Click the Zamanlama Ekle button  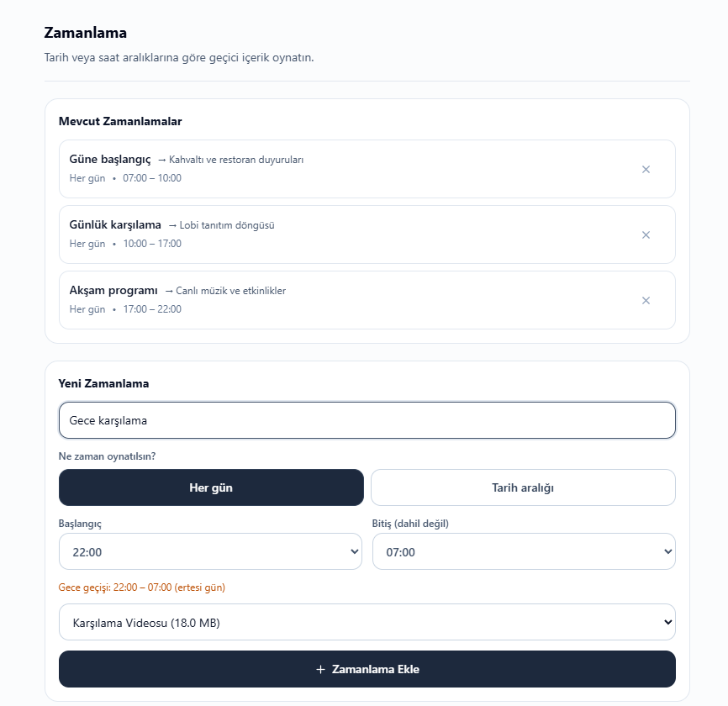[x=367, y=669]
